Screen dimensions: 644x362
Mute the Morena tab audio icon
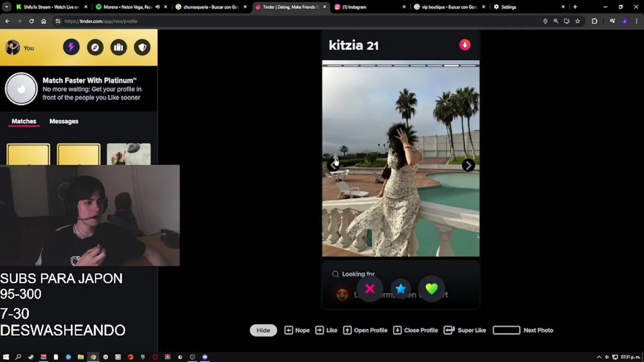pos(158,7)
